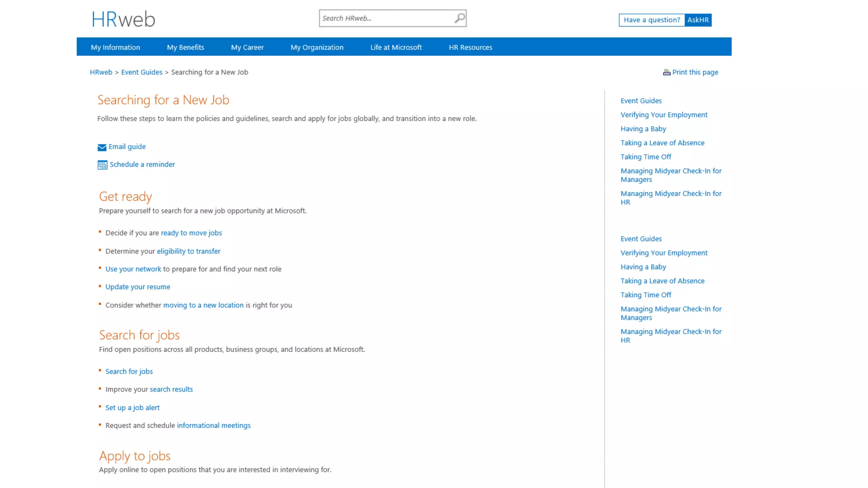
Task: Click the HRweb logo
Action: [x=123, y=19]
